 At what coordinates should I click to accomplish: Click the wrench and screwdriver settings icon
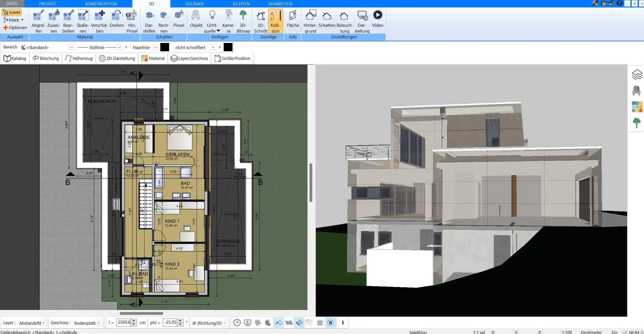point(595,3)
